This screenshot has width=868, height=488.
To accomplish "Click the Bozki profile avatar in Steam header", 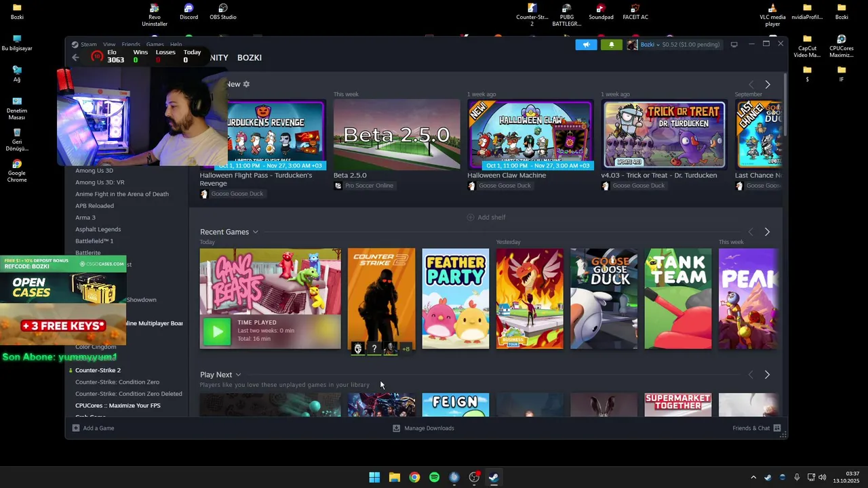I will (x=632, y=45).
